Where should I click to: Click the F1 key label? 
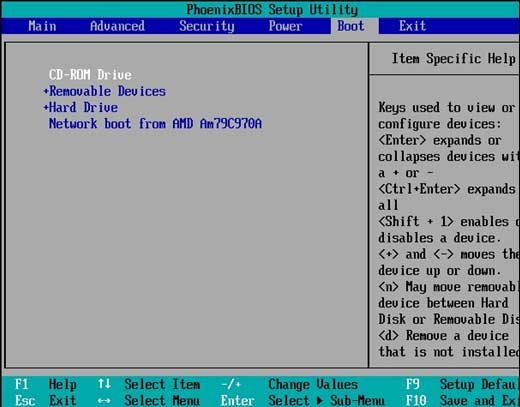pyautogui.click(x=22, y=384)
